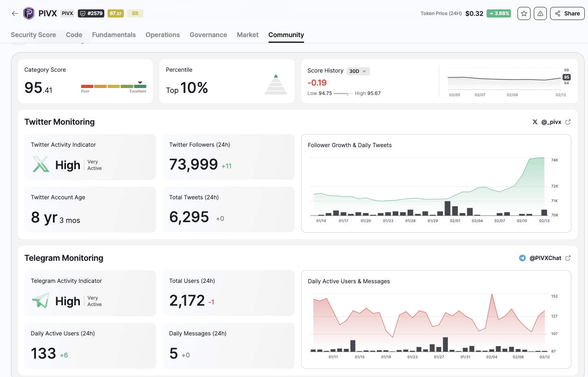The image size is (588, 377).
Task: Switch to Security Score tab
Action: [33, 35]
